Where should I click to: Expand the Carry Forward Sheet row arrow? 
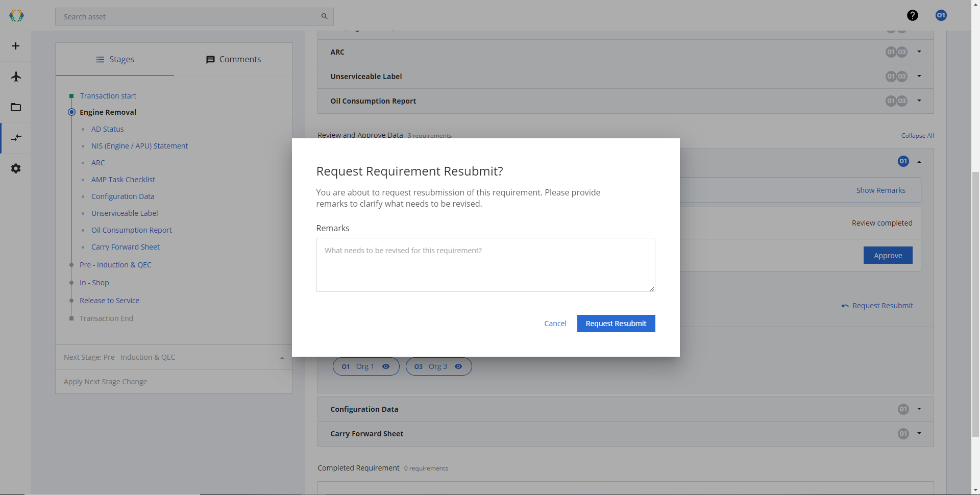(x=919, y=433)
